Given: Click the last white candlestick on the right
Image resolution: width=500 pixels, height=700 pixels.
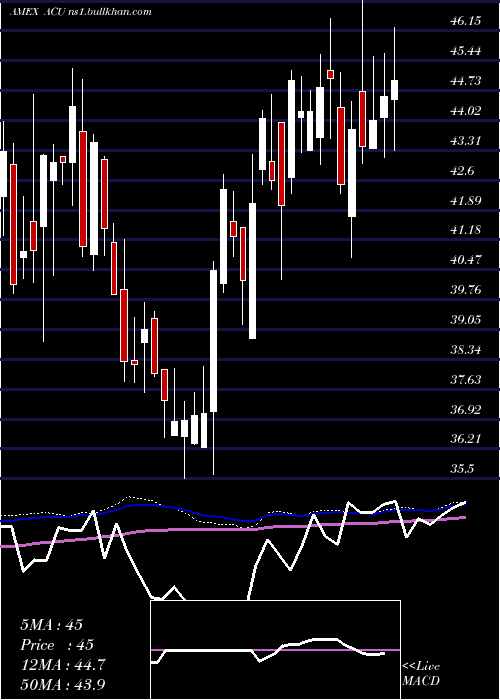Looking at the screenshot, I should click(x=395, y=90).
